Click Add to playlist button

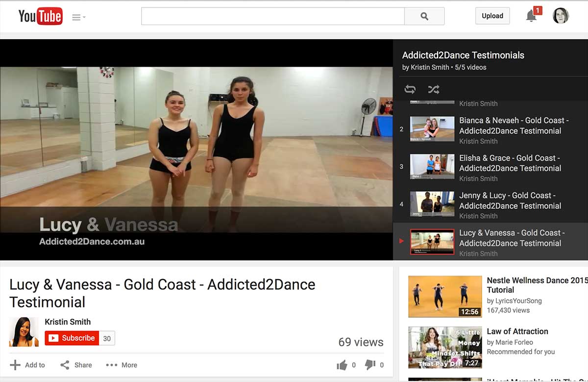27,365
